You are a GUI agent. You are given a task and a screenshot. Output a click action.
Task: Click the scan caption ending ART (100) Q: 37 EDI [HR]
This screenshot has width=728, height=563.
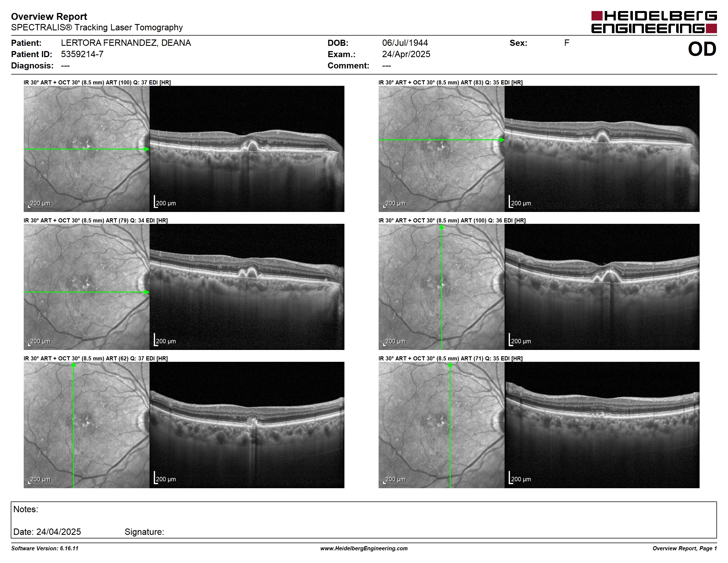(97, 83)
